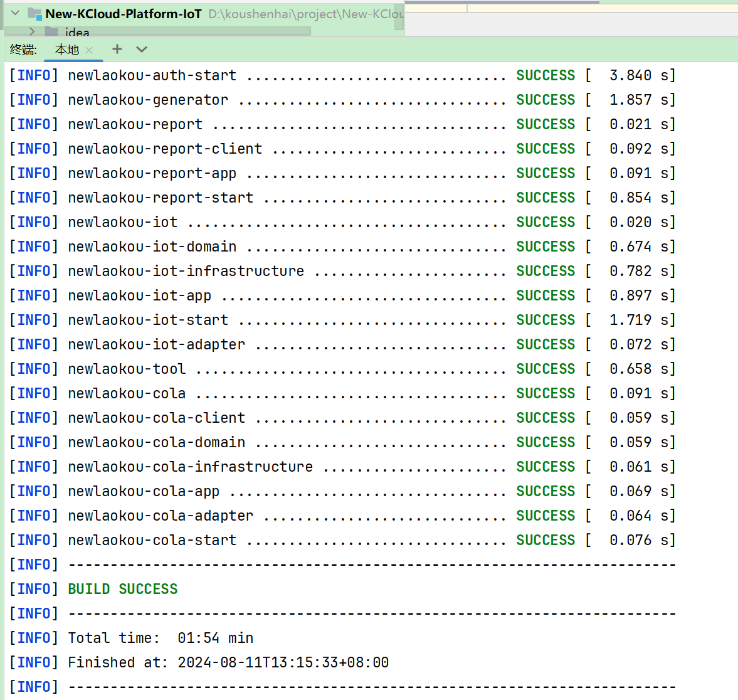Click SUCCESS status on the newlaokou-generator line

tap(546, 100)
